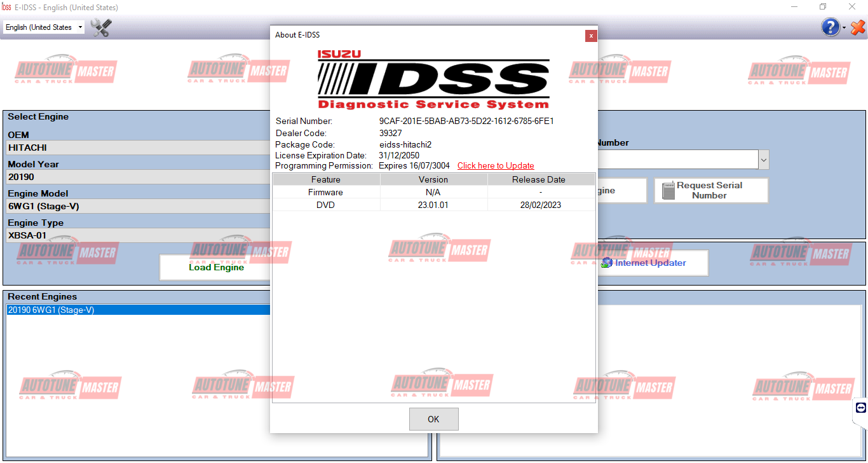
Task: Click the Isuzu IDSS logo
Action: (434, 78)
